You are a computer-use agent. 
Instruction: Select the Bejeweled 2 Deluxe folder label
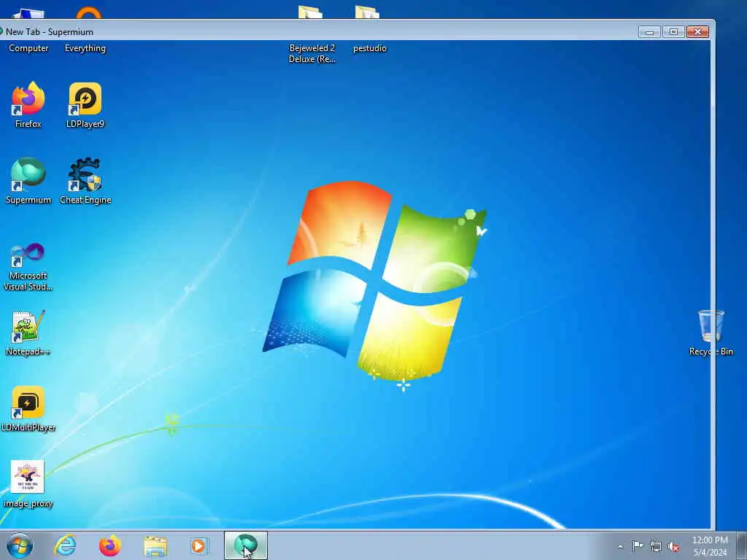[x=312, y=53]
